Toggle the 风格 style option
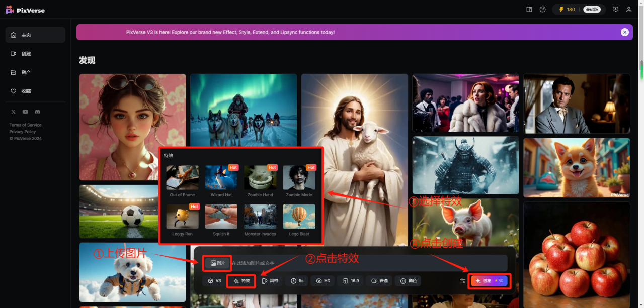This screenshot has height=308, width=644. [270, 281]
